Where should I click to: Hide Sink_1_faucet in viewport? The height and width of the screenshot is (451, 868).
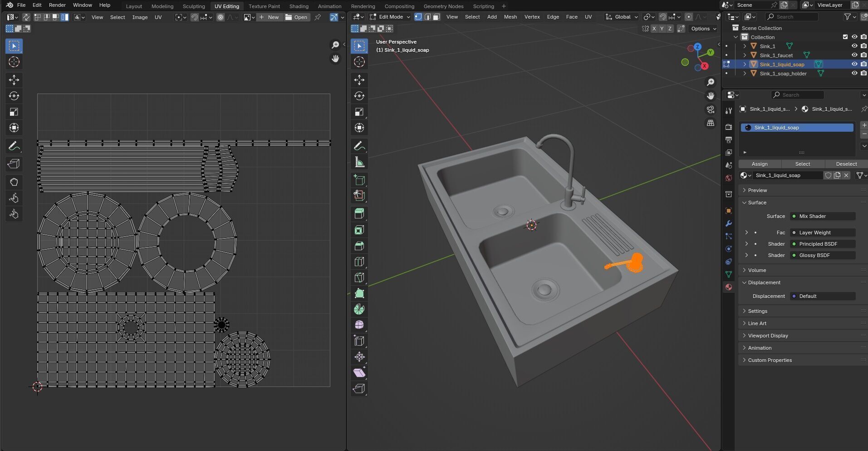click(854, 55)
